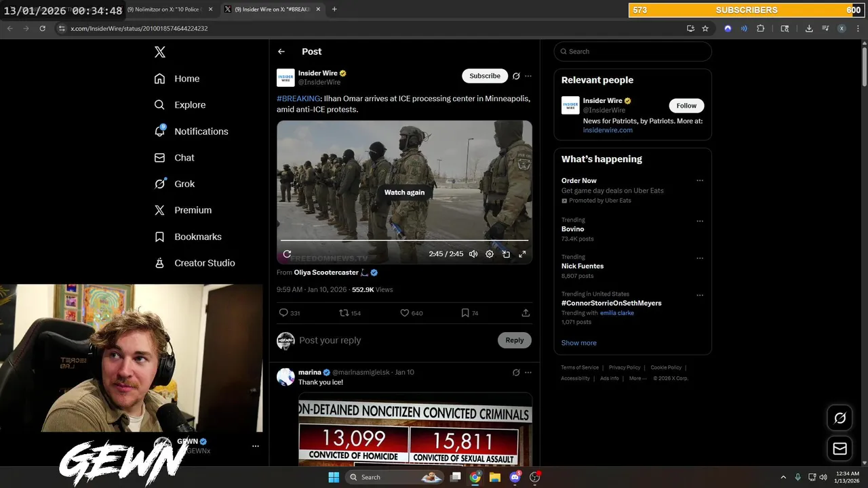Open Bookmarks in the sidebar
Image resolution: width=868 pixels, height=488 pixels.
click(x=188, y=237)
